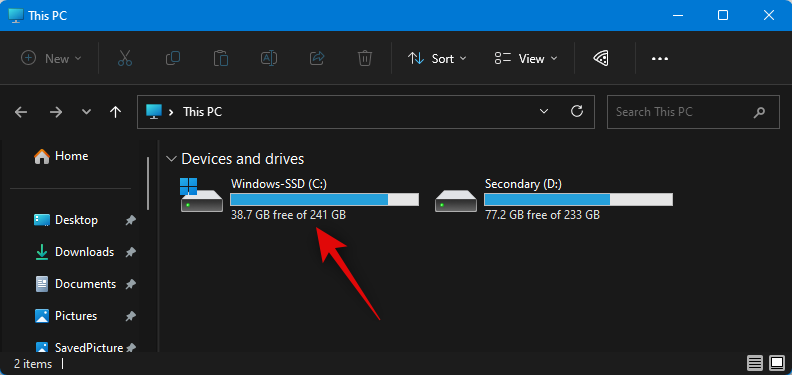Expand the address bar history dropdown
This screenshot has height=375, width=792.
(x=544, y=112)
